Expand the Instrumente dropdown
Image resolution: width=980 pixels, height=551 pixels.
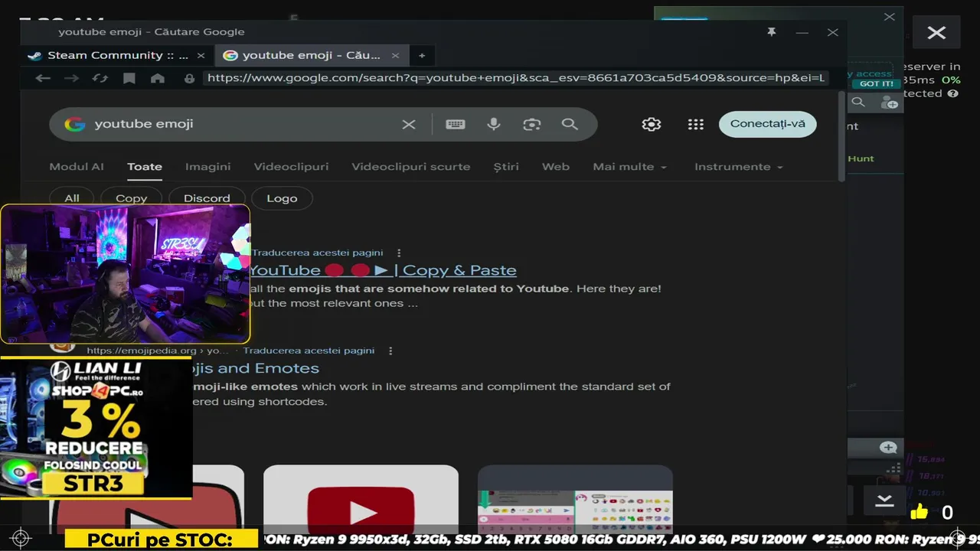[x=738, y=166]
